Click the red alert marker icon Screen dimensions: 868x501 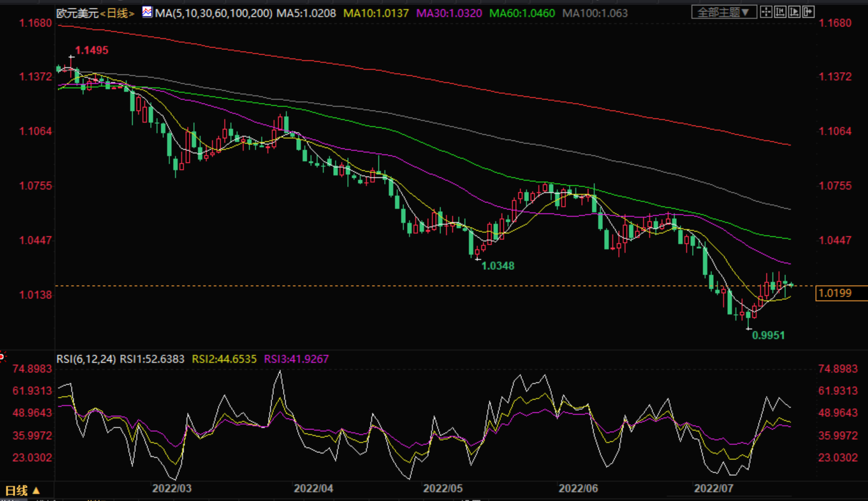(x=2, y=356)
